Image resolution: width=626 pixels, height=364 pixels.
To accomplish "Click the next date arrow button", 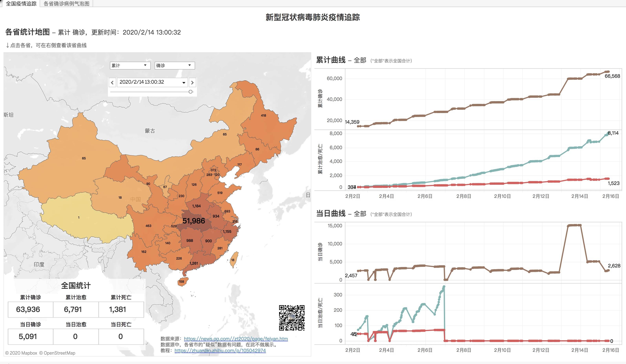I will [x=192, y=82].
